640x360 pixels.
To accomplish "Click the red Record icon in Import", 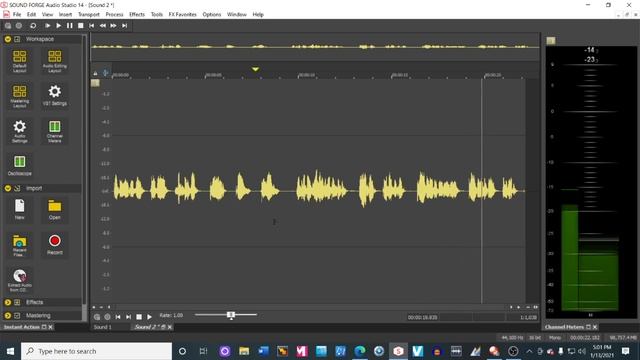I will coord(55,244).
